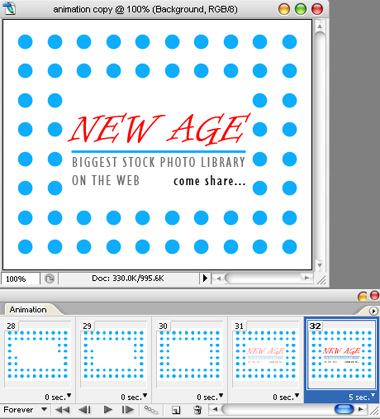Click the Doc: 330.0K/995.6K status text
The image size is (380, 419).
(x=128, y=278)
